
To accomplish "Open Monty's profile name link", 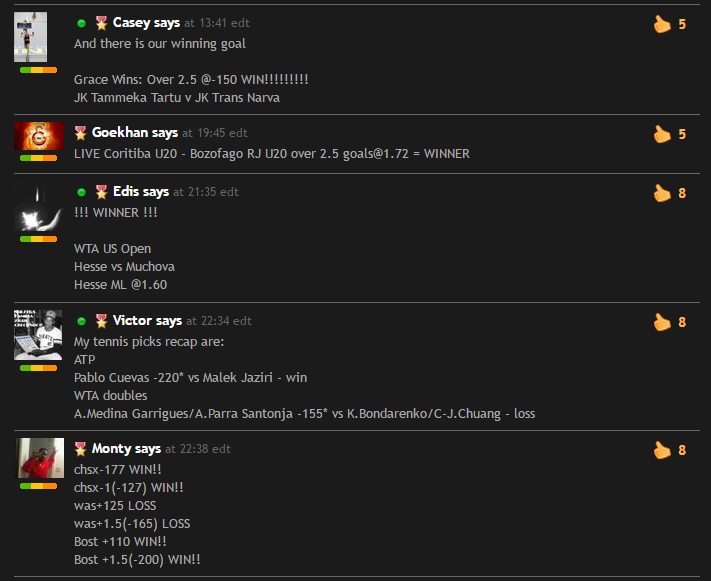I will [x=112, y=449].
